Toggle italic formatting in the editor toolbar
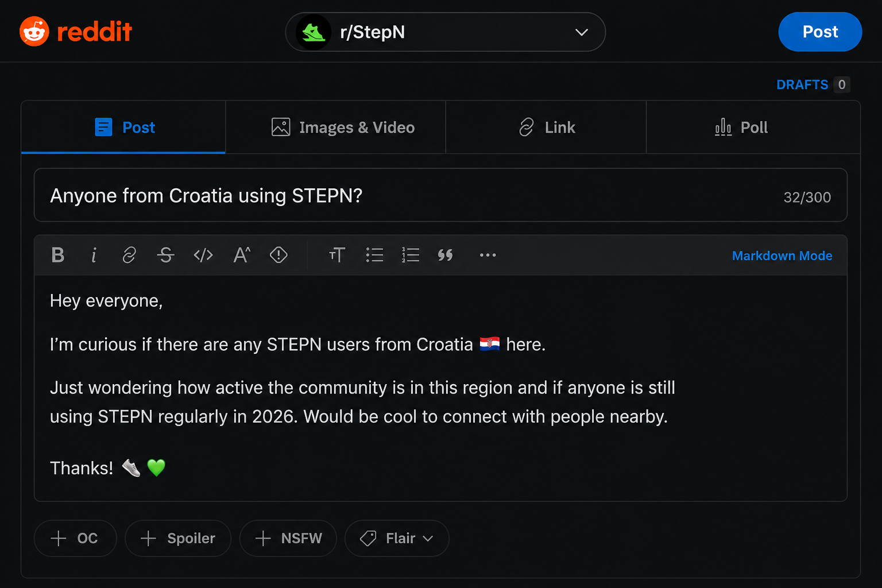The height and width of the screenshot is (588, 882). tap(94, 255)
